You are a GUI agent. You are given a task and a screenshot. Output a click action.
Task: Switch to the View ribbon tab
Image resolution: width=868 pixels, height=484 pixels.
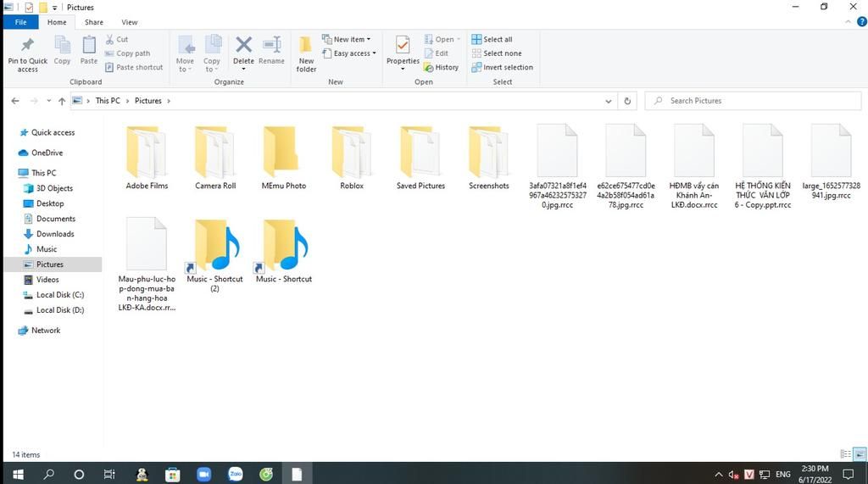tap(129, 22)
